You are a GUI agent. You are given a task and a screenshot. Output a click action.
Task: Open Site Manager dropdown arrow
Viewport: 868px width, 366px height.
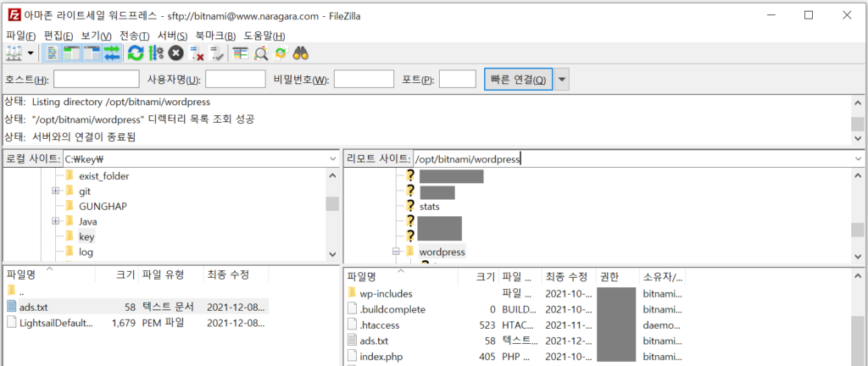pyautogui.click(x=30, y=53)
